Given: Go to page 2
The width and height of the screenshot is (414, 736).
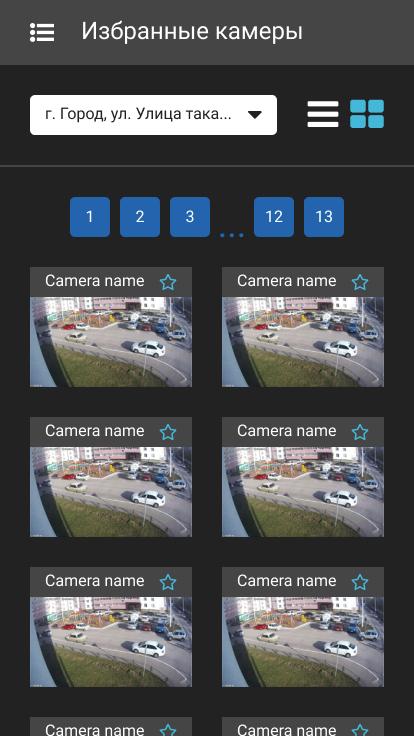Looking at the screenshot, I should (x=140, y=217).
